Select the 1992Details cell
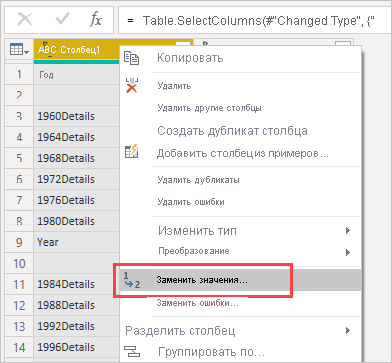The width and height of the screenshot is (392, 363). point(76,326)
